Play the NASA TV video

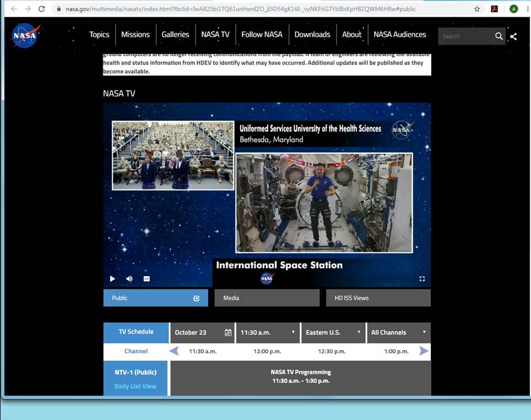click(112, 279)
